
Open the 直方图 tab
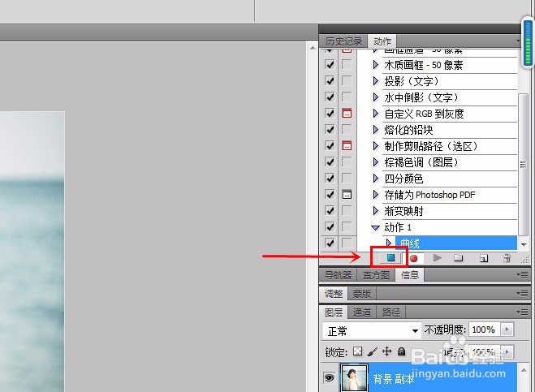click(376, 275)
